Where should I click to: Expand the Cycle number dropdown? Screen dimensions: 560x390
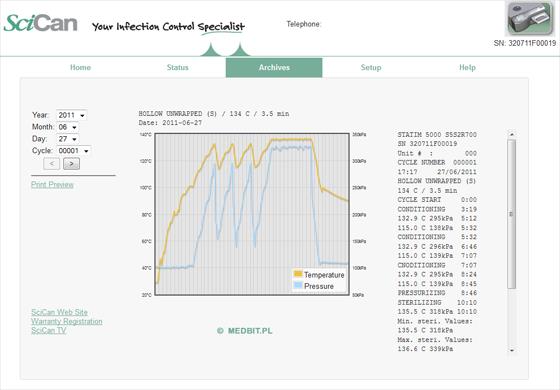[73, 151]
